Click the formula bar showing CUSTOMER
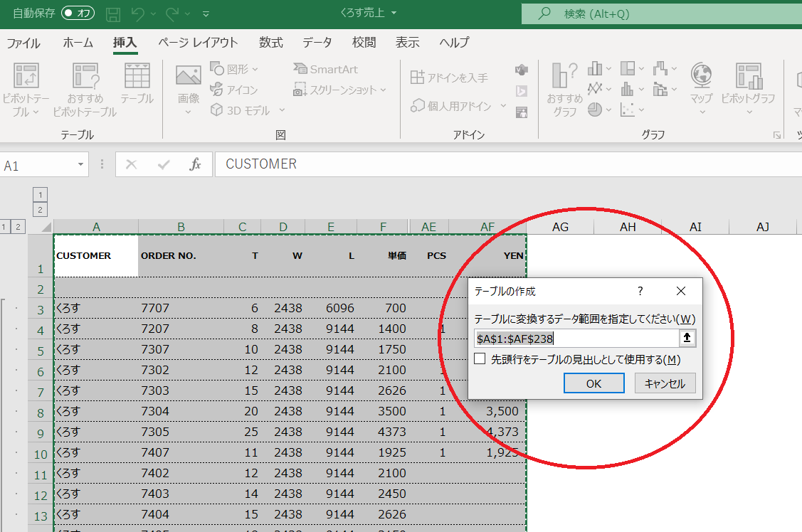The width and height of the screenshot is (802, 532). pos(508,164)
